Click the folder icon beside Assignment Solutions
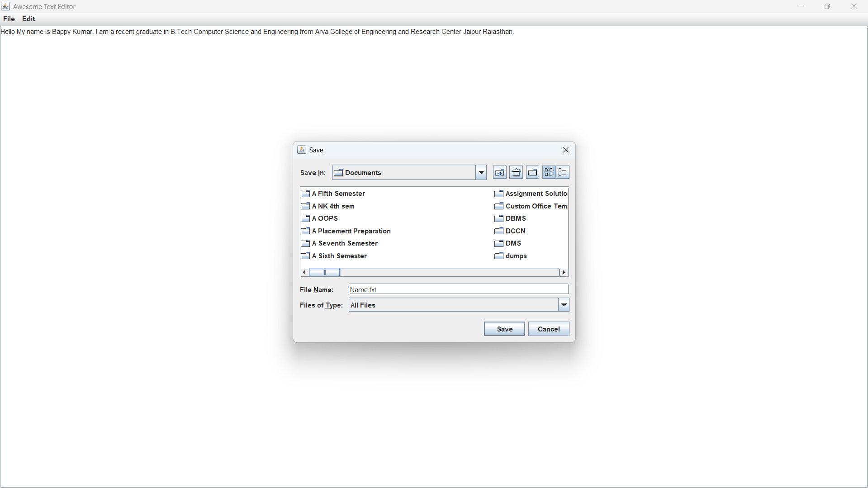The height and width of the screenshot is (488, 868). pos(499,194)
